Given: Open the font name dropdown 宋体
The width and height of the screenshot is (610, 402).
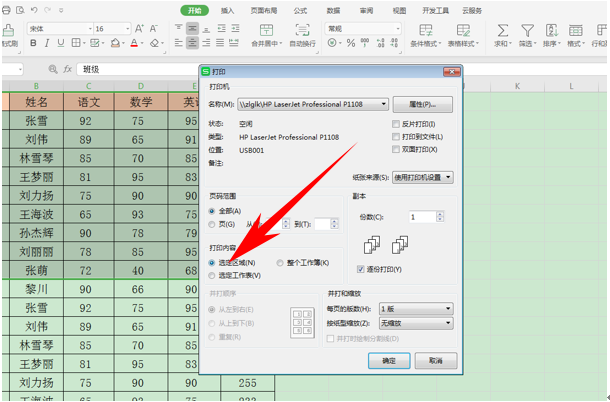Looking at the screenshot, I should coord(90,29).
